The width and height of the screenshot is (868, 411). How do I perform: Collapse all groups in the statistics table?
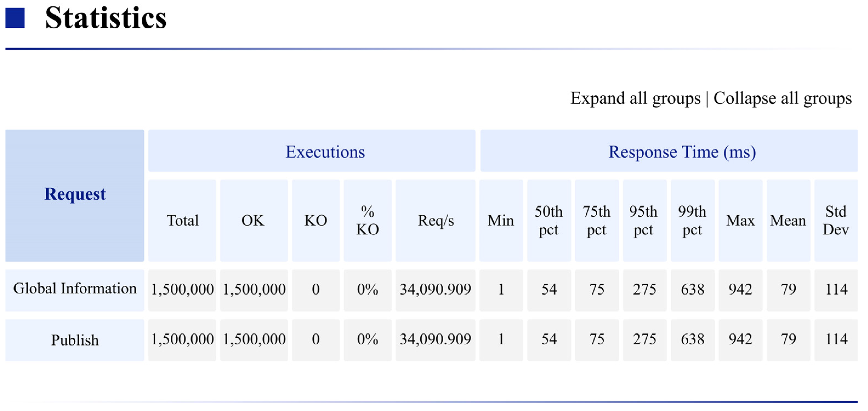(783, 98)
